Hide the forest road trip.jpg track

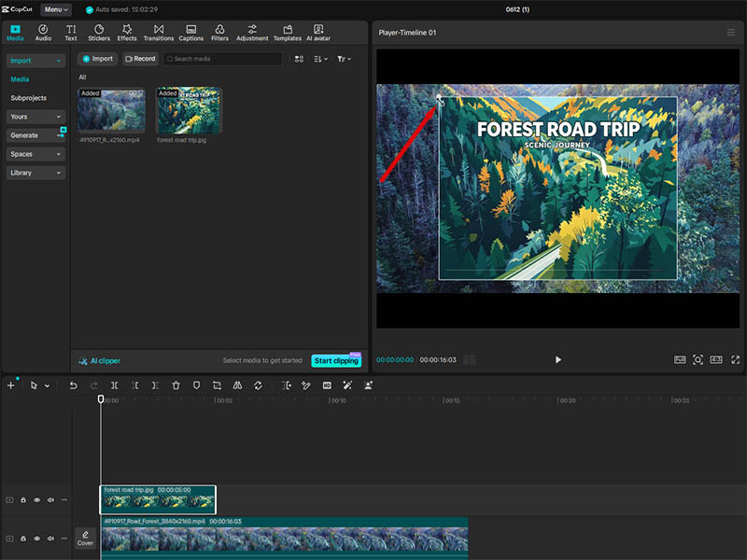pos(36,500)
